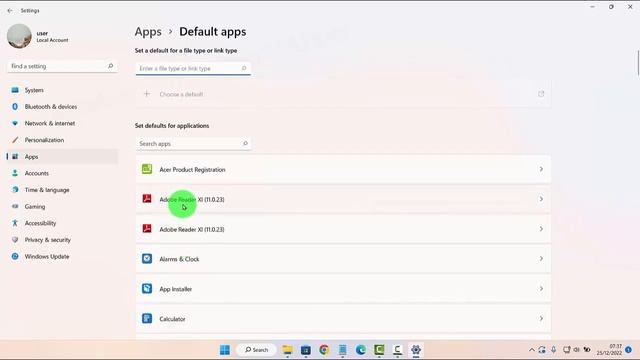Click the taskbar Search box
The width and height of the screenshot is (640, 360).
pos(256,350)
